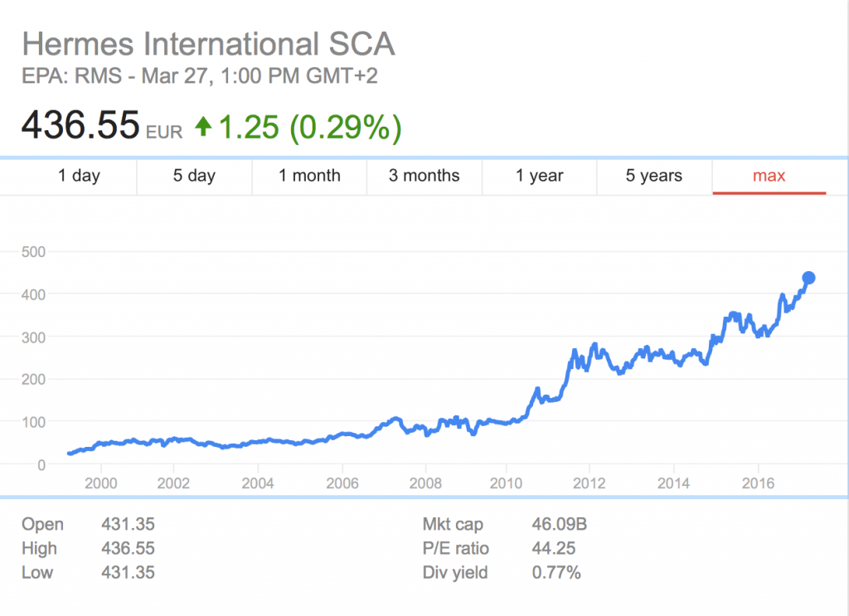This screenshot has height=616, width=849.
Task: Show the 3 months price chart
Action: click(424, 176)
